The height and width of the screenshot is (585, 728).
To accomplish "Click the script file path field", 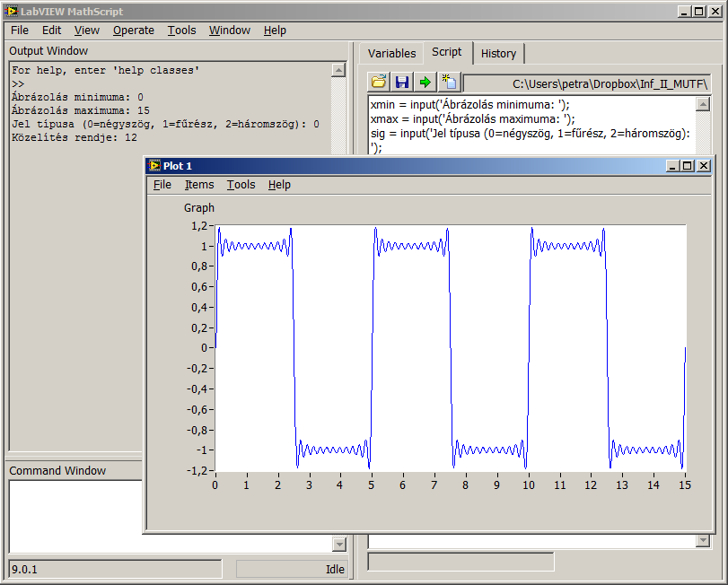I will 587,84.
